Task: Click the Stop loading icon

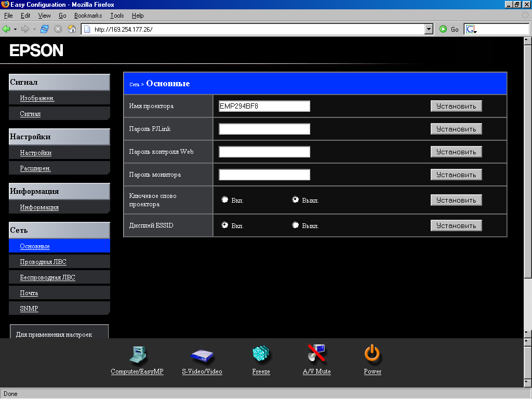Action: coord(58,29)
